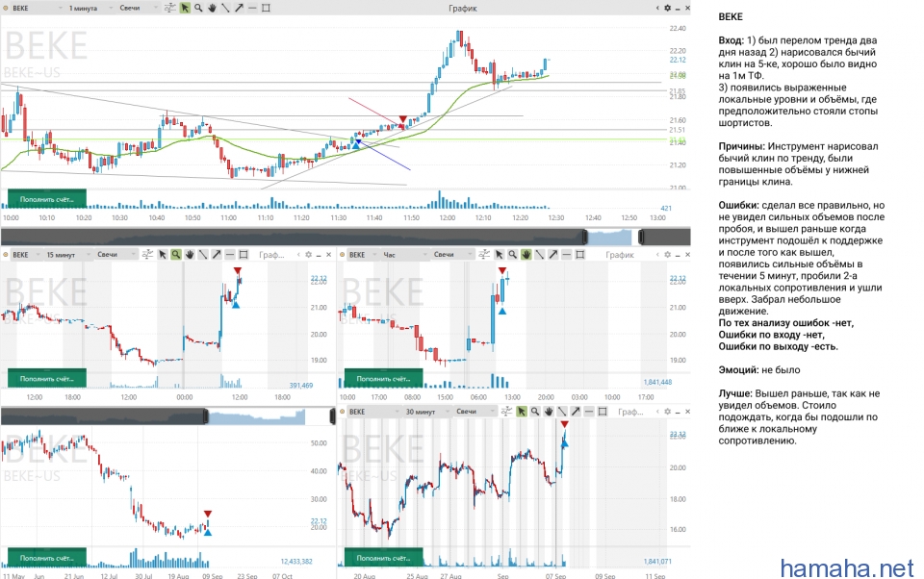
Task: Select horizontal line tool in the hourly chart
Action: point(566,255)
